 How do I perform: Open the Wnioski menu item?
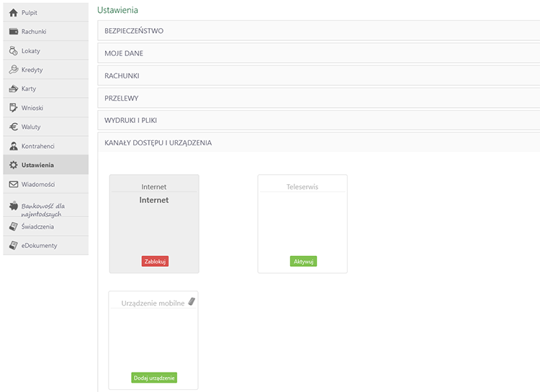[x=33, y=108]
